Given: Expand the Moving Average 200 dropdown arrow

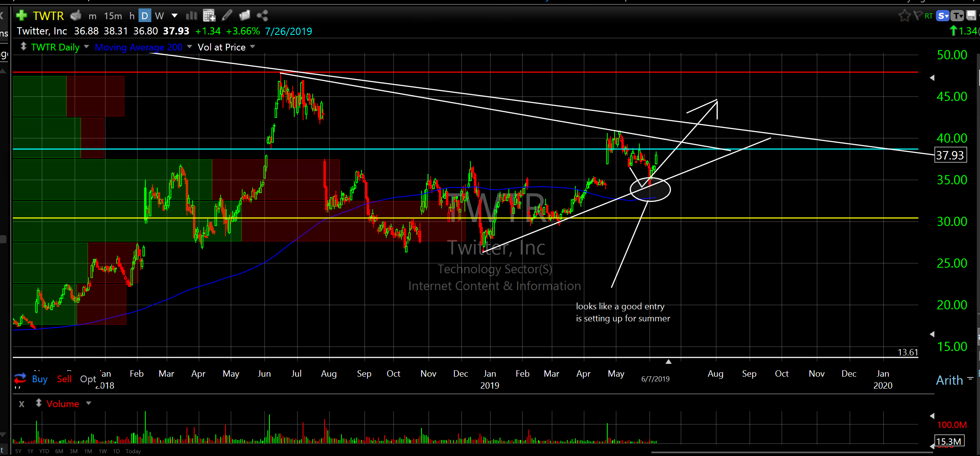Looking at the screenshot, I should (190, 47).
